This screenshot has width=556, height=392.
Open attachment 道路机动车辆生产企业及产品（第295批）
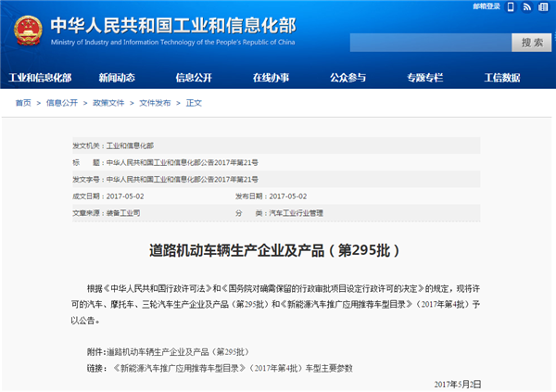click(178, 352)
